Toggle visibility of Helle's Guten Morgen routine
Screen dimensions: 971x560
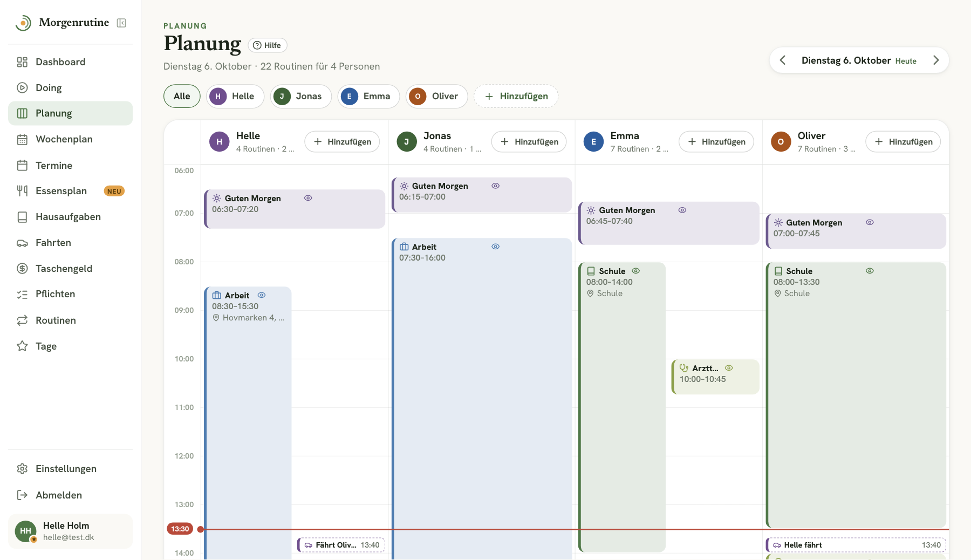(x=308, y=198)
